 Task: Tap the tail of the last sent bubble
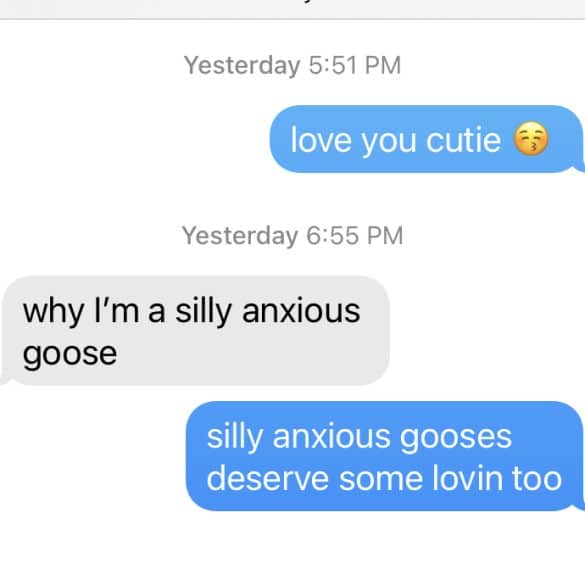(579, 504)
